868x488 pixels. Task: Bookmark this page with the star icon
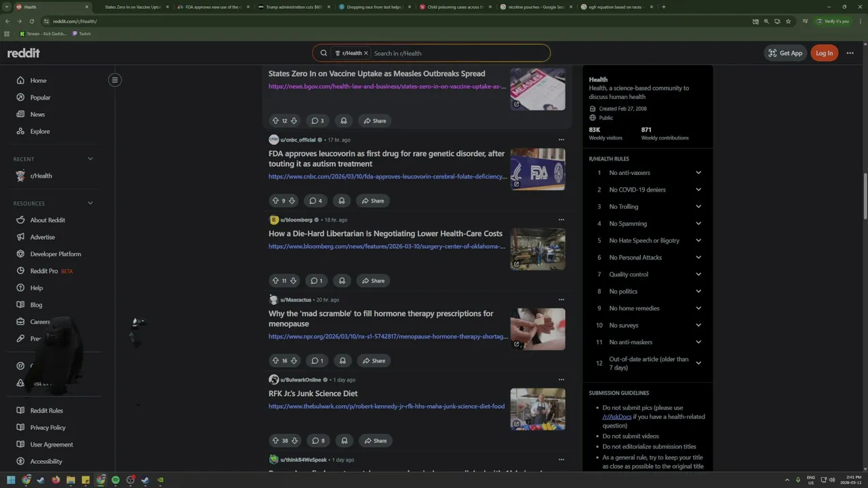coord(788,21)
